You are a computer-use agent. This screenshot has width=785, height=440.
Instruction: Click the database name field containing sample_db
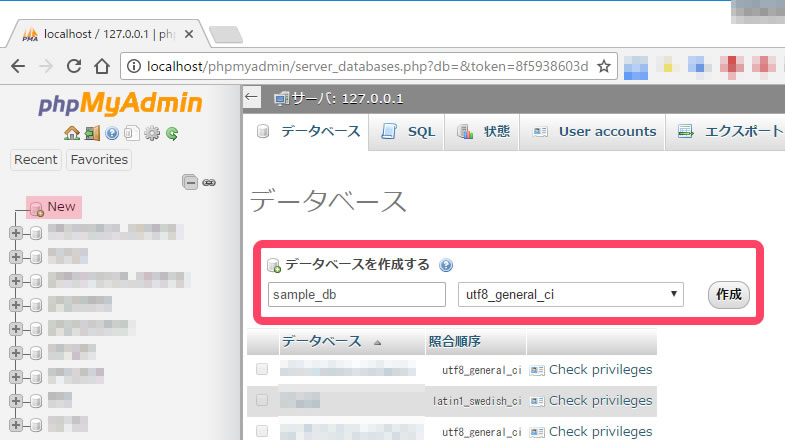tap(356, 294)
